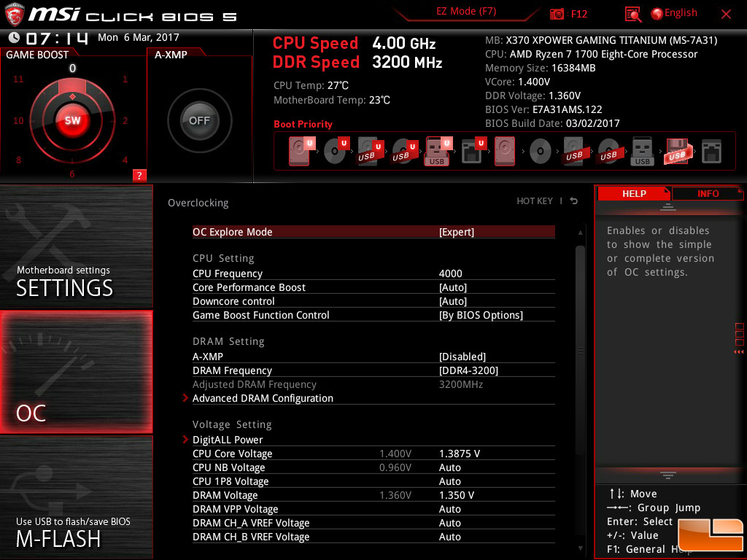Switch to the INFO tab
The image size is (747, 560).
click(708, 193)
